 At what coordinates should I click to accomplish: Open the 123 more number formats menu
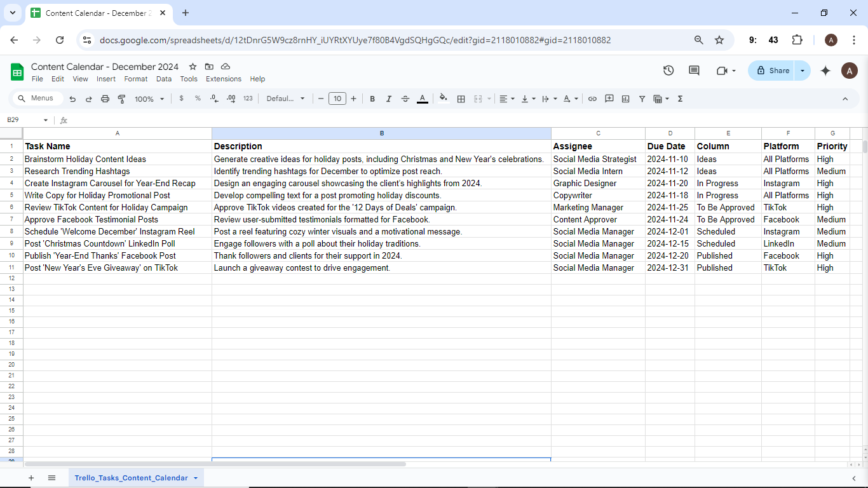point(248,98)
